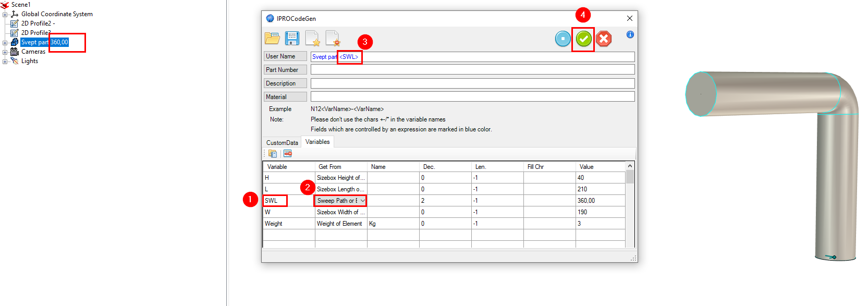
Task: Confirm with the green checkmark button
Action: [584, 39]
